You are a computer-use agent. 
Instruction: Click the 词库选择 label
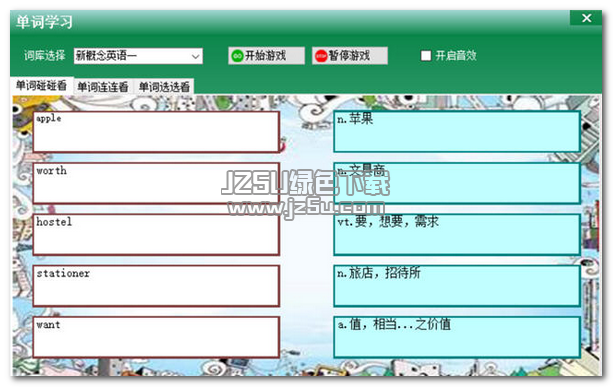point(45,56)
